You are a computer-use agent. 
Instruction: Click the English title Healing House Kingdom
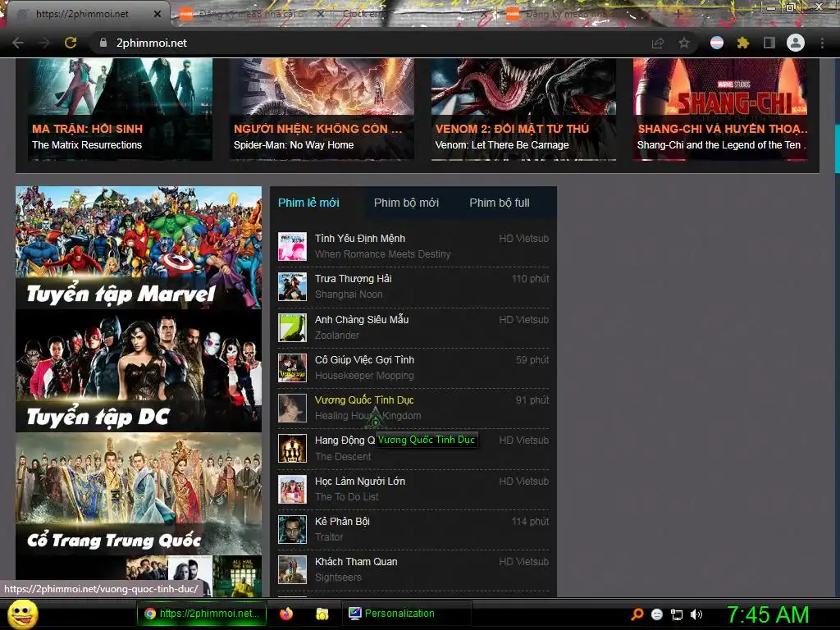[x=368, y=416]
